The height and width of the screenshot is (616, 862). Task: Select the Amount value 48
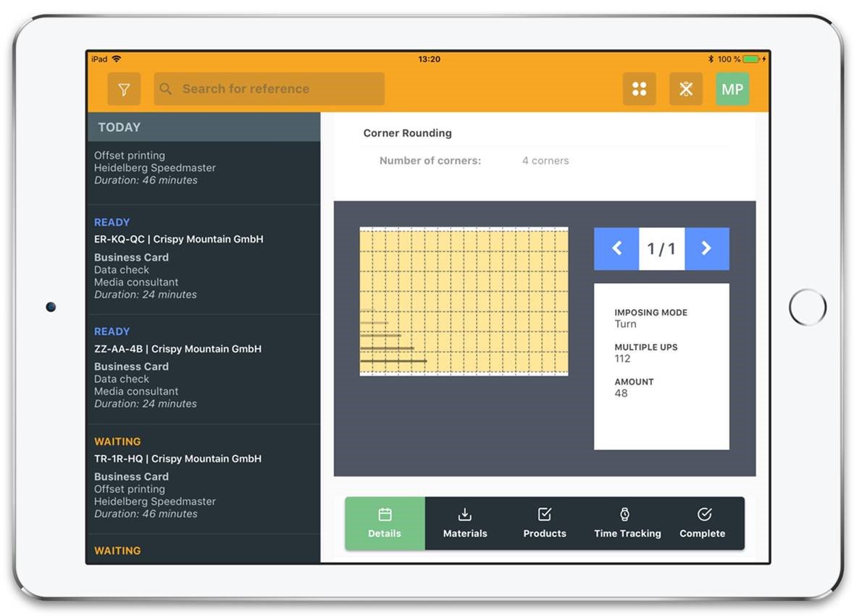tap(621, 394)
